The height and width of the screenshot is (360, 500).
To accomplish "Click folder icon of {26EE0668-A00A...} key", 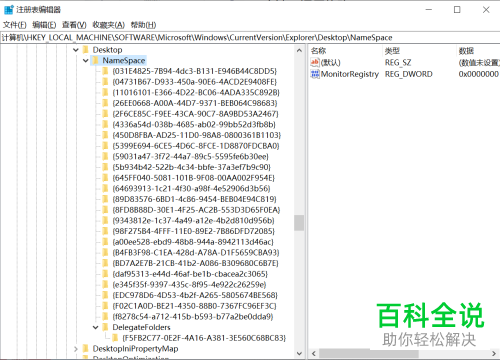I will (x=105, y=103).
